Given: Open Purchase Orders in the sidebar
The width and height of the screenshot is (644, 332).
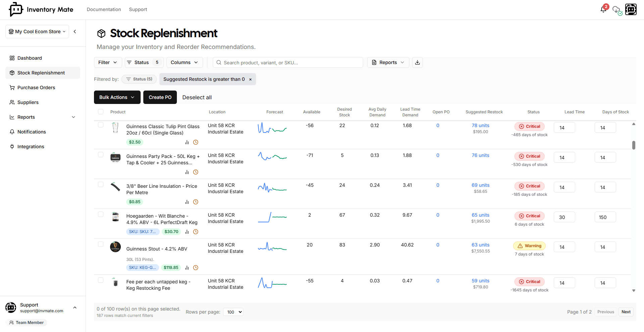Looking at the screenshot, I should pyautogui.click(x=43, y=88).
